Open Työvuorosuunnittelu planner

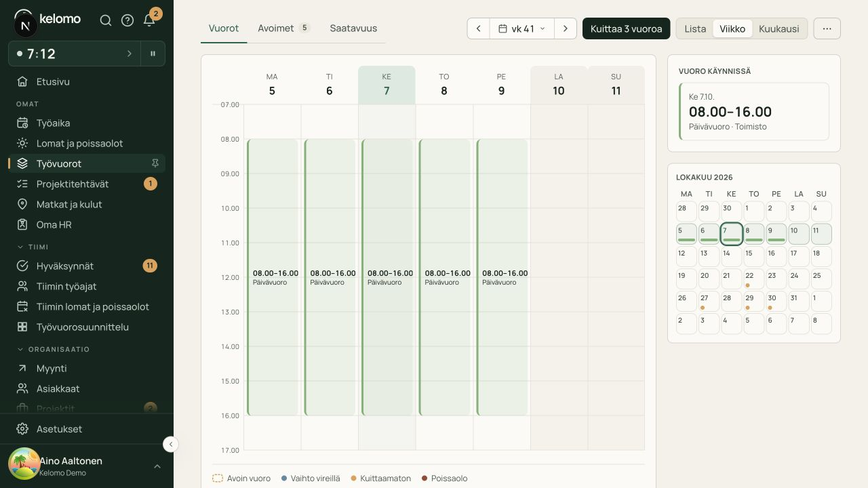[87, 327]
